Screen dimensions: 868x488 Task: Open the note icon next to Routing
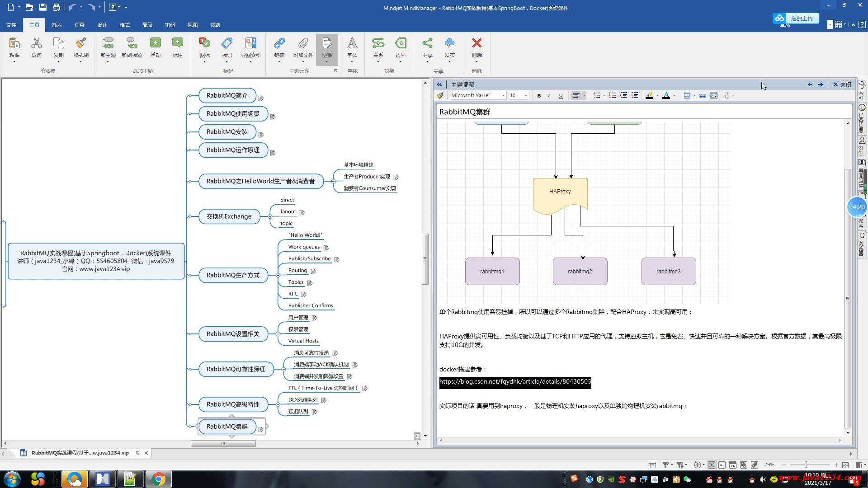click(x=313, y=271)
